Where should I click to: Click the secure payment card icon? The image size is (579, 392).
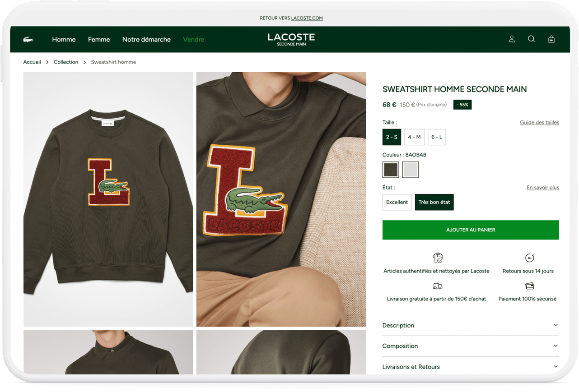pyautogui.click(x=530, y=286)
